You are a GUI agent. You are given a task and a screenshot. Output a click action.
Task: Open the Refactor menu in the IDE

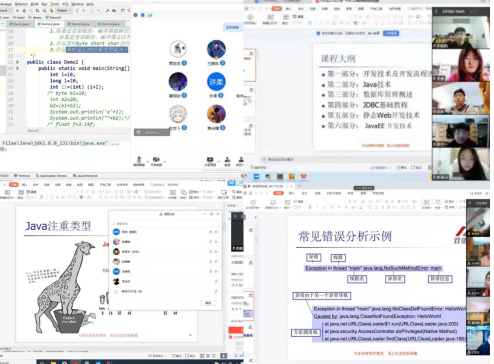pyautogui.click(x=21, y=4)
